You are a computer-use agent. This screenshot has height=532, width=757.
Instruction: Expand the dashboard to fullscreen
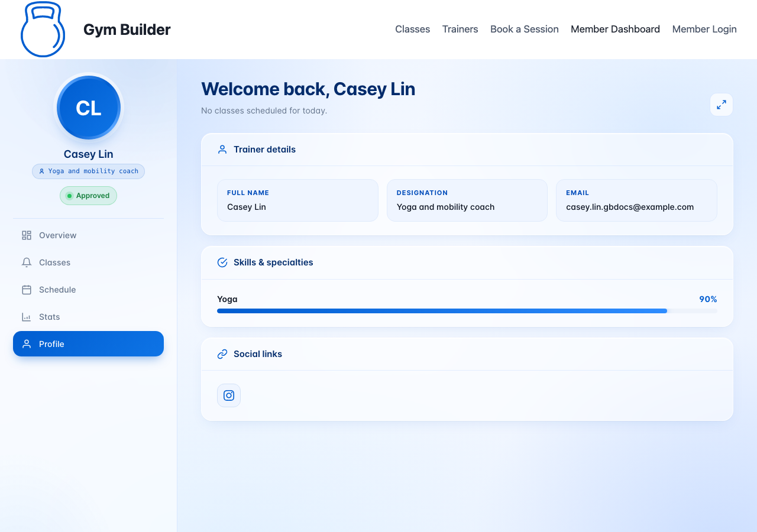(x=722, y=105)
